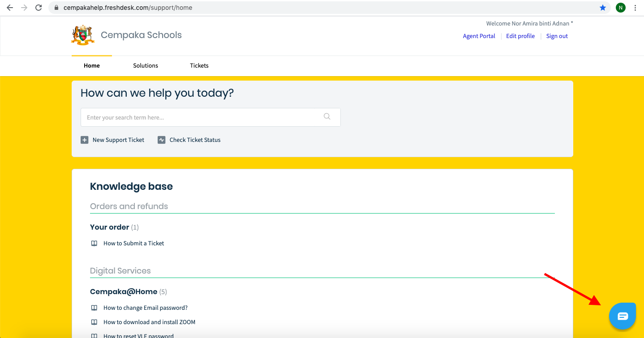Open the Your order folder
Viewport: 644px width, 338px height.
coord(110,227)
